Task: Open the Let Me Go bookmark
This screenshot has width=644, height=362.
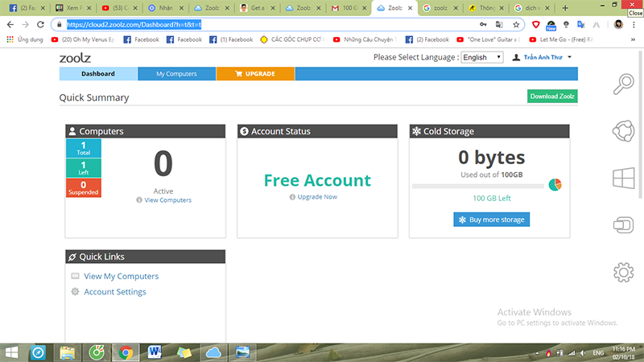Action: pos(561,39)
